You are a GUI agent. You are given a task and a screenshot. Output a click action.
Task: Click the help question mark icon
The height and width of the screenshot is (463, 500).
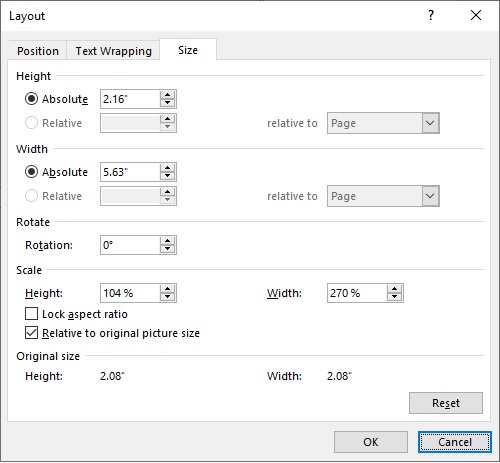click(x=431, y=15)
